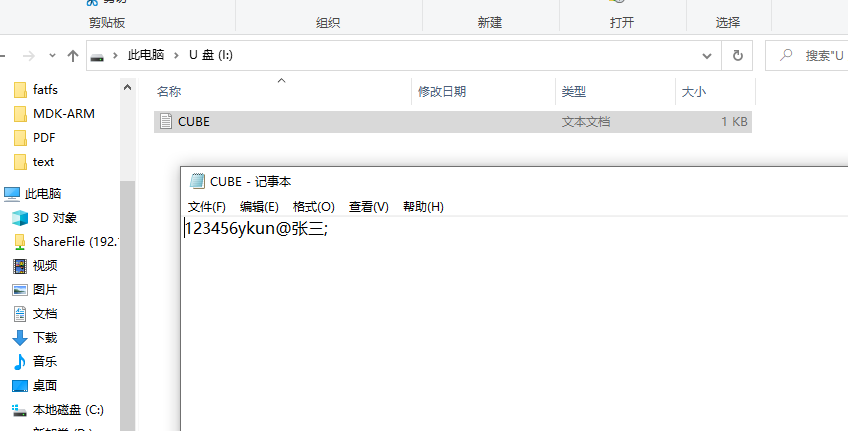Image resolution: width=848 pixels, height=431 pixels.
Task: Click the Music note icon
Action: point(20,362)
